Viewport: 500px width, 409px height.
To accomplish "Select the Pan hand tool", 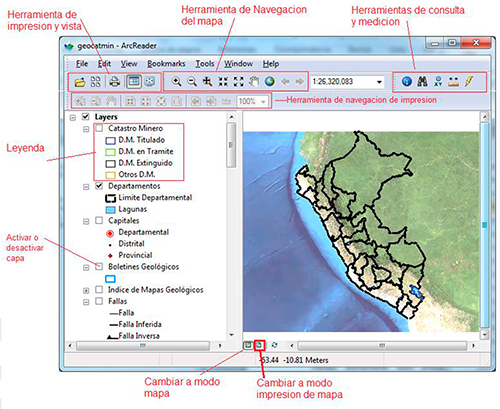I will pyautogui.click(x=254, y=81).
